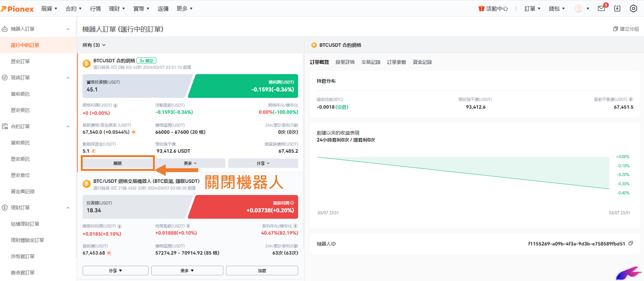This screenshot has width=644, height=281.
Task: Switch to the 資金記錄 tab
Action: tap(422, 62)
